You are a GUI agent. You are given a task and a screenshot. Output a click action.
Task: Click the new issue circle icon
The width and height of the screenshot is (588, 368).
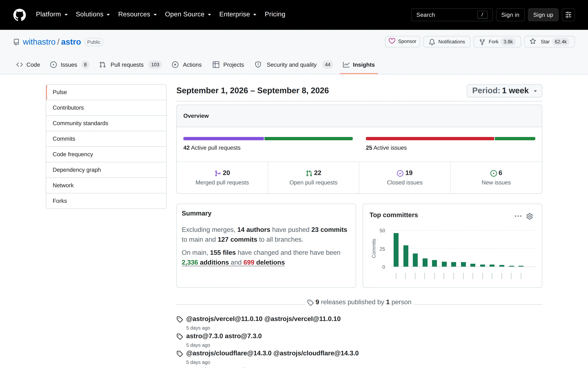click(x=493, y=173)
